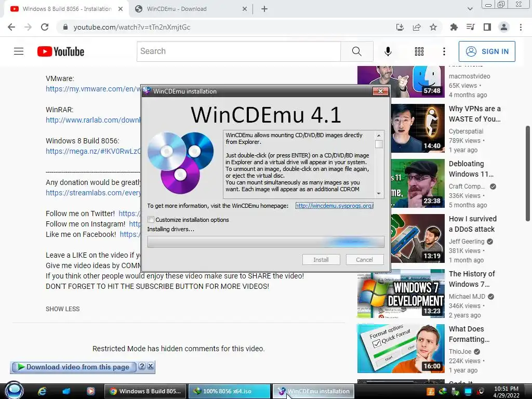Open Why VPNs are a WASTE video thumbnail
The width and height of the screenshot is (532, 399).
click(418, 128)
